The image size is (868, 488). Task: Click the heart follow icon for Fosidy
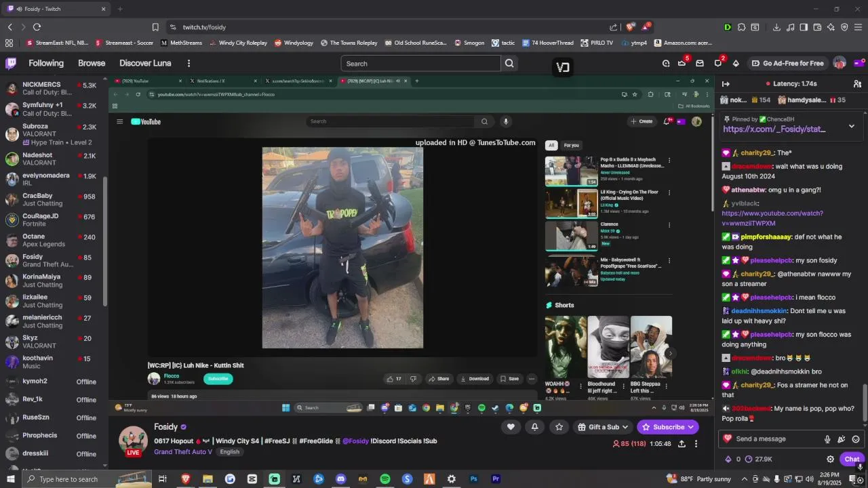pyautogui.click(x=511, y=426)
